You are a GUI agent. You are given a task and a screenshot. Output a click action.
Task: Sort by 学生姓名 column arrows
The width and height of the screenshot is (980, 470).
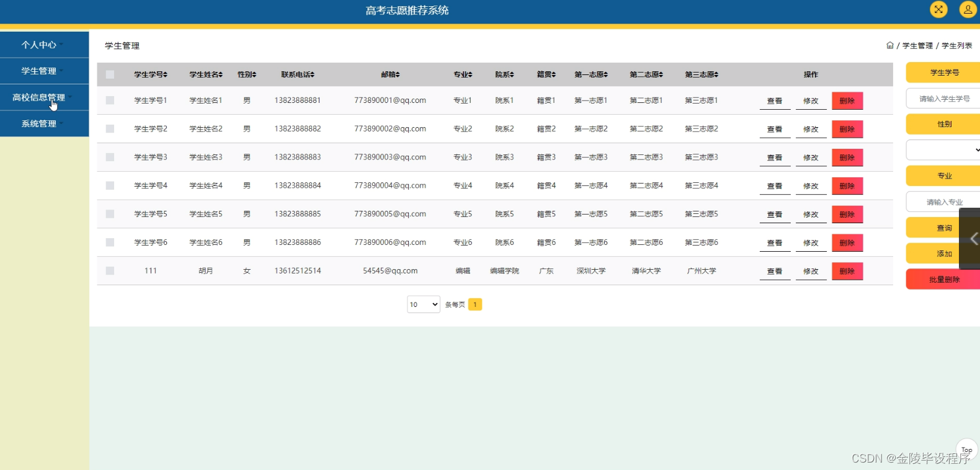tap(221, 74)
